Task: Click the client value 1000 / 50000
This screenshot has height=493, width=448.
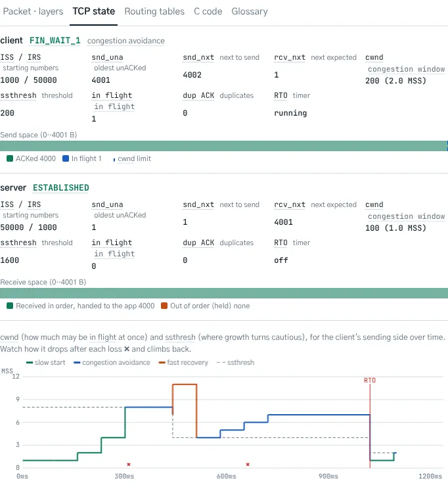Action: tap(28, 80)
